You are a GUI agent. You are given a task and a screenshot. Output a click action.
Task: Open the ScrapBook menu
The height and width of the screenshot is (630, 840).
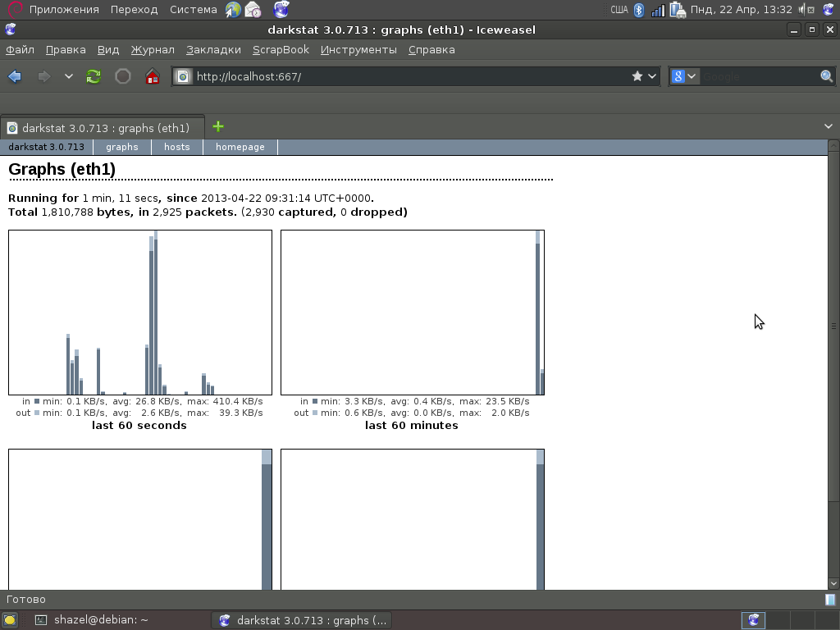point(281,50)
